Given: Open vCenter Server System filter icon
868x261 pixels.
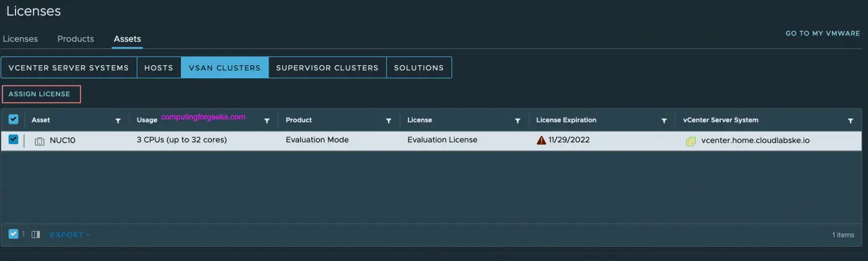Looking at the screenshot, I should coord(850,121).
